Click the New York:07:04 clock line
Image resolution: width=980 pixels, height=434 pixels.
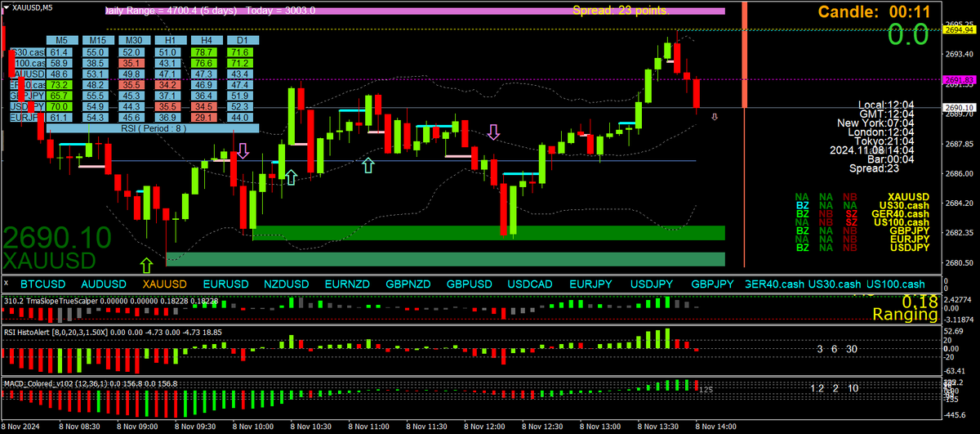coord(875,123)
